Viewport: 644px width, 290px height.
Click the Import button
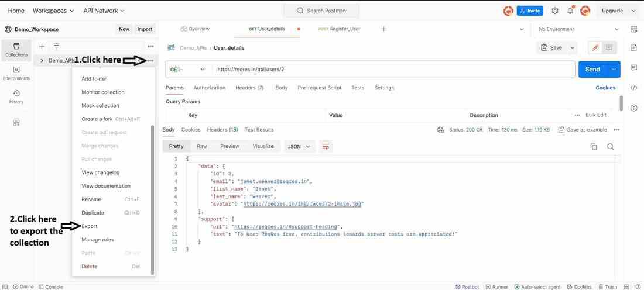[145, 29]
